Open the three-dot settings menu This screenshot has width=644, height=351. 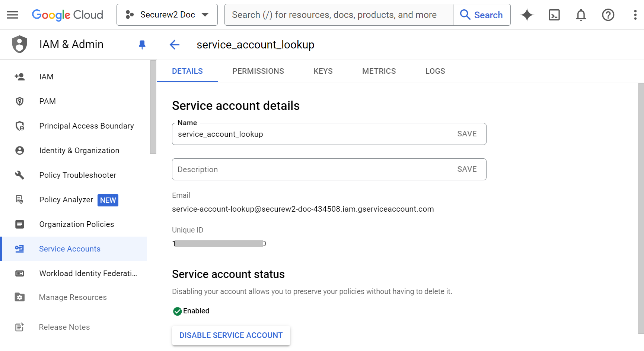pos(635,15)
